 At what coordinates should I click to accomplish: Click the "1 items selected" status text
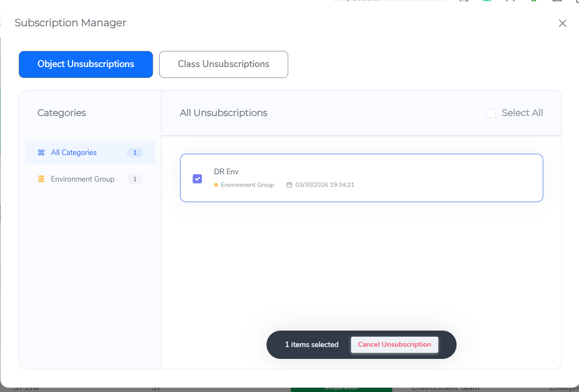[312, 345]
